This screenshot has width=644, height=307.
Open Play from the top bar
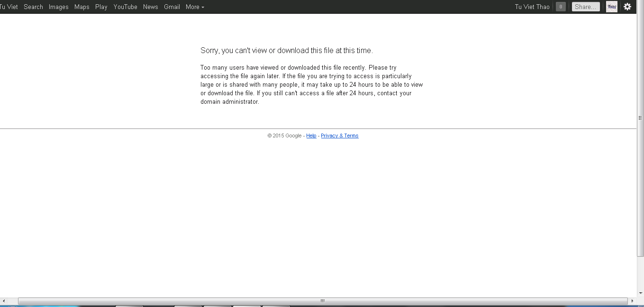pyautogui.click(x=101, y=7)
